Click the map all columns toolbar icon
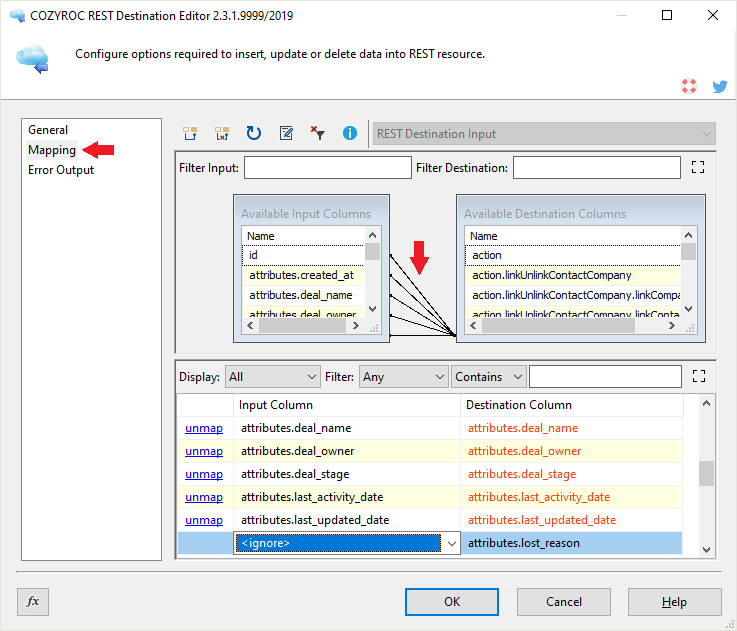The height and width of the screenshot is (631, 737). point(190,134)
